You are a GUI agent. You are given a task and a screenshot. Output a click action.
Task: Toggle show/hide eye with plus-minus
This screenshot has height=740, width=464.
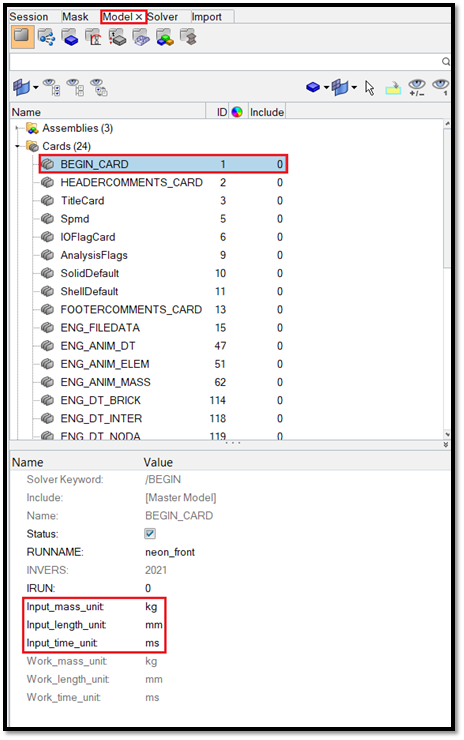[x=417, y=87]
